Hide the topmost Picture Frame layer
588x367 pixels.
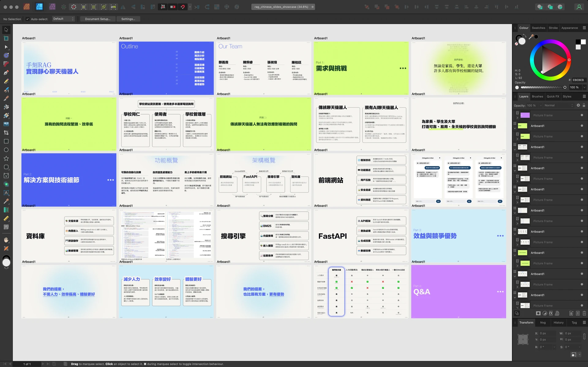[x=581, y=115]
